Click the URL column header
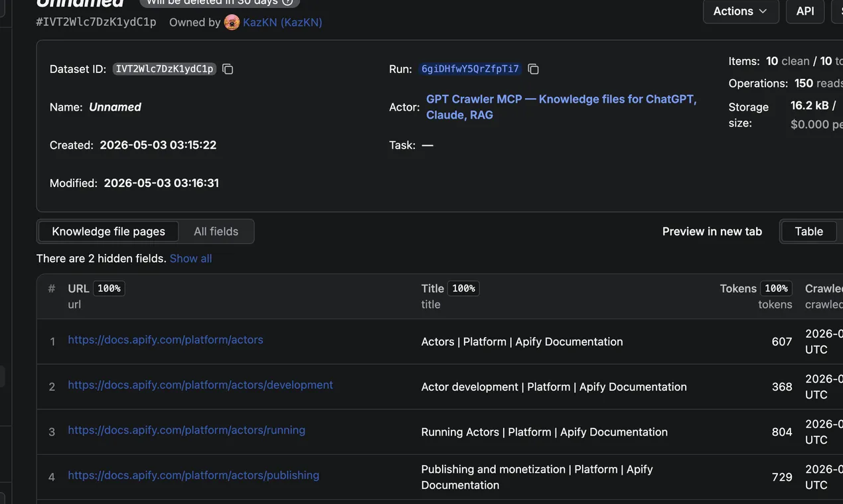Image resolution: width=843 pixels, height=504 pixels. click(x=78, y=288)
